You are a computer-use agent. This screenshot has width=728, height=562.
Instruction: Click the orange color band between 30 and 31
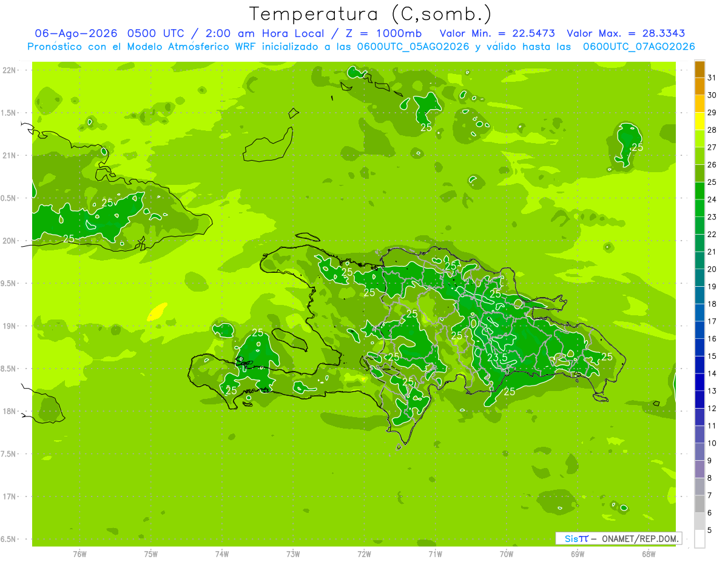pyautogui.click(x=699, y=87)
